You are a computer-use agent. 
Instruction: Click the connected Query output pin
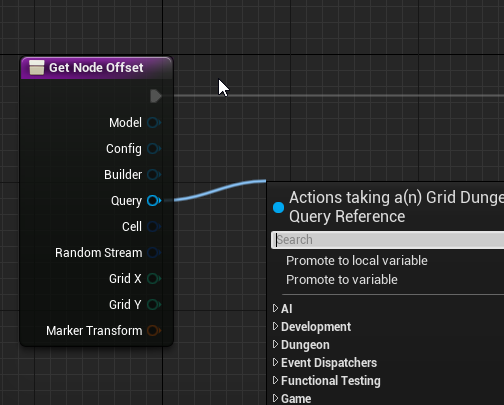154,200
